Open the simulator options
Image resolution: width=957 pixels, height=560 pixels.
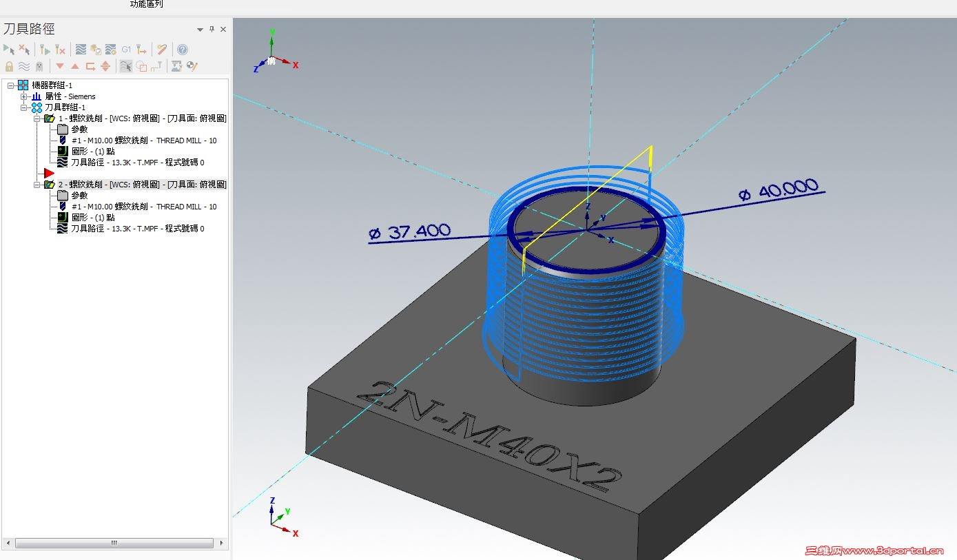click(111, 50)
